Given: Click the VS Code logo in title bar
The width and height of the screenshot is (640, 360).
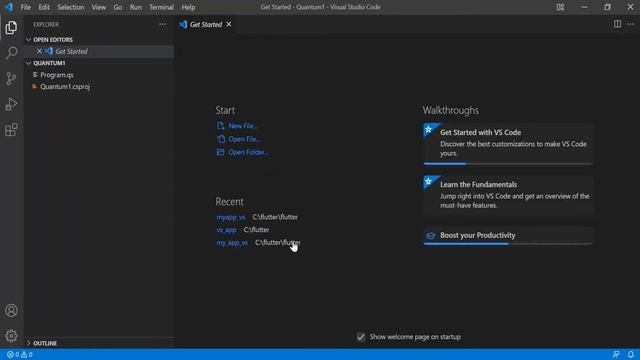Looking at the screenshot, I should tap(9, 7).
